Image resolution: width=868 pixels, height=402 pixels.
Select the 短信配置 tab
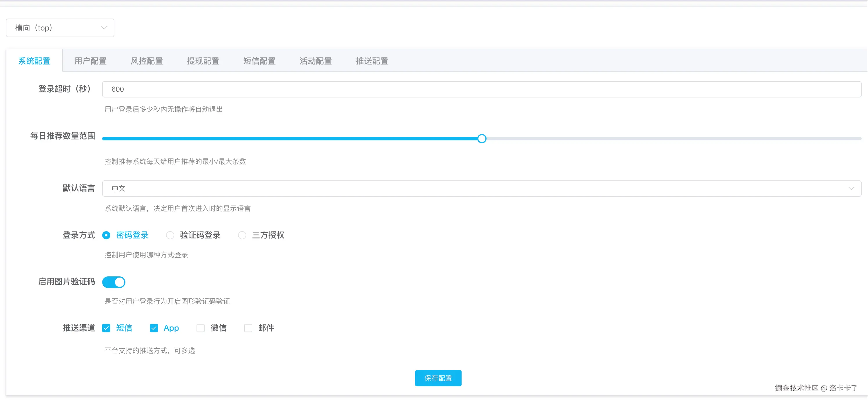pyautogui.click(x=259, y=61)
